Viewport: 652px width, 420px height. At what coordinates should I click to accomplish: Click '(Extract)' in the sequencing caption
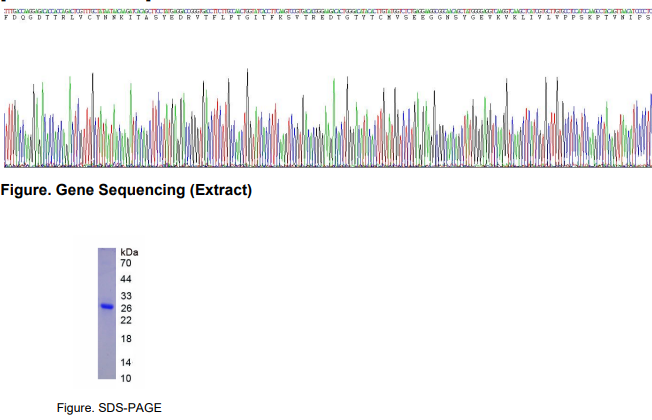[x=220, y=190]
